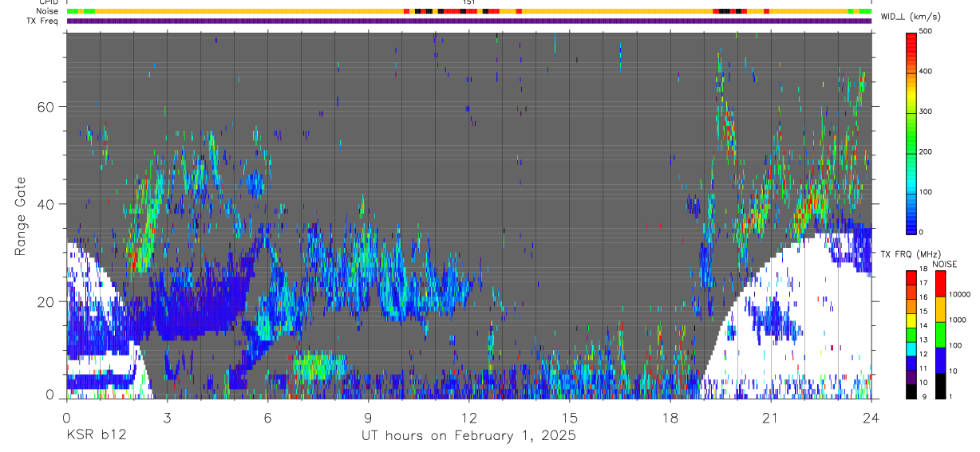Click the 15 label on TX FRQ legend
Viewport: 980px width, 452px height.
(x=924, y=312)
